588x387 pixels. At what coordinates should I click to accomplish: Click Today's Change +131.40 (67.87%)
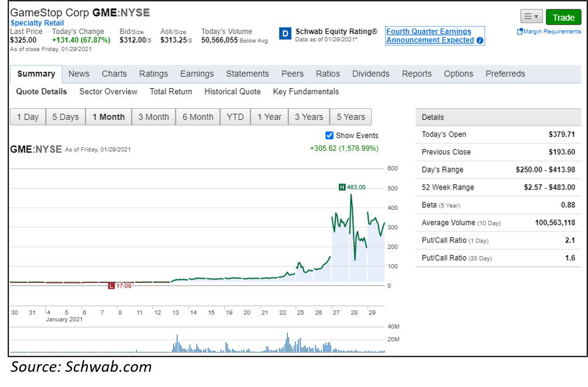coord(81,40)
